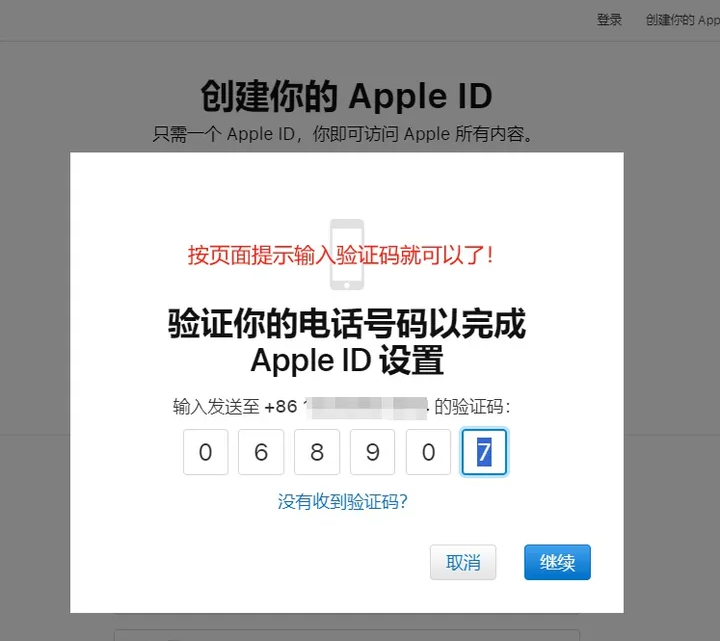This screenshot has width=720, height=641.
Task: Click the 创建你的 Apple ID page title
Action: pyautogui.click(x=347, y=96)
